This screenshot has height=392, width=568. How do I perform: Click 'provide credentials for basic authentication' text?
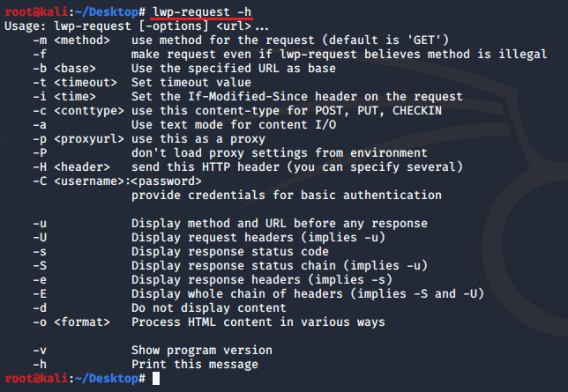(286, 195)
